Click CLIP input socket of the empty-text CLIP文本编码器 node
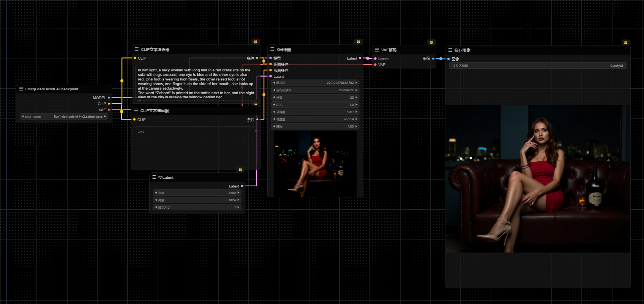This screenshot has width=644, height=304. (x=134, y=120)
